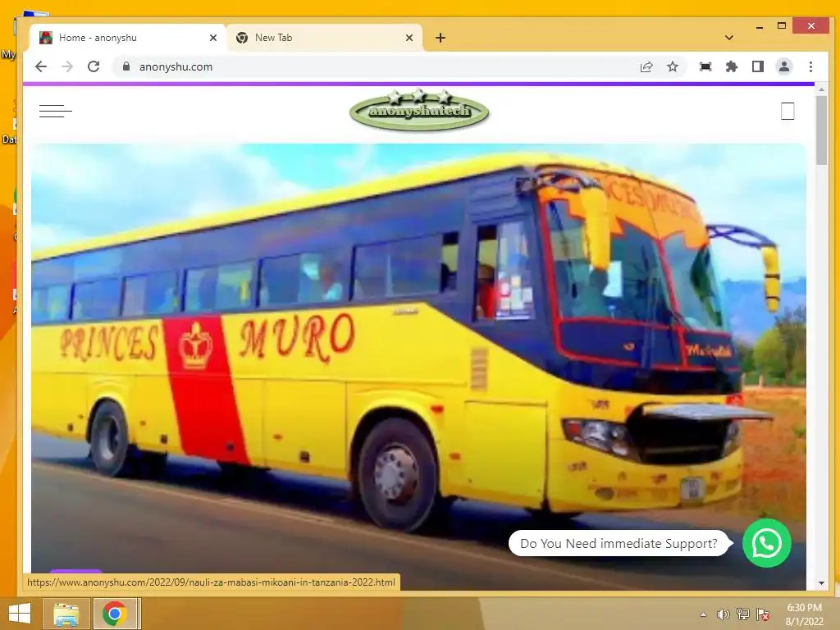This screenshot has height=630, width=840.
Task: Open the volume speaker tray icon
Action: click(x=724, y=614)
